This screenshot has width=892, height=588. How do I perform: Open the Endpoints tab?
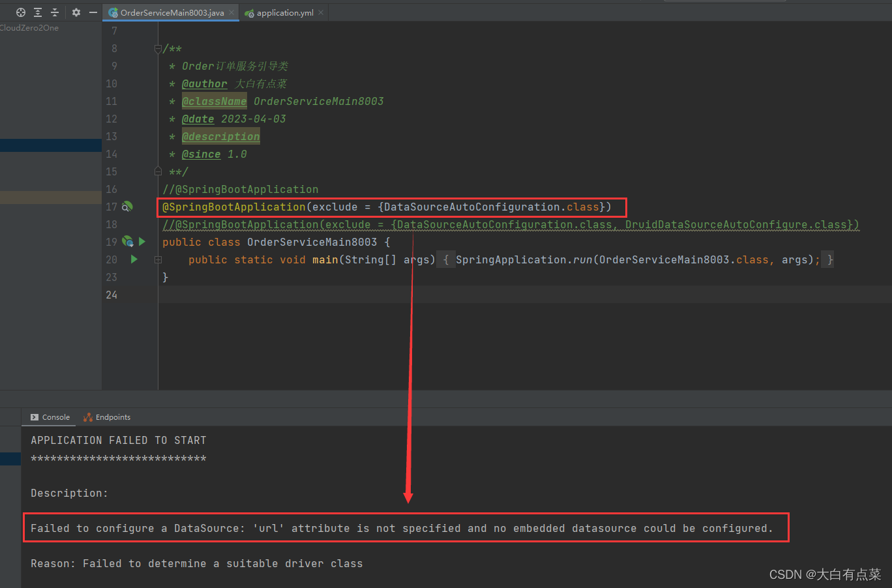107,417
